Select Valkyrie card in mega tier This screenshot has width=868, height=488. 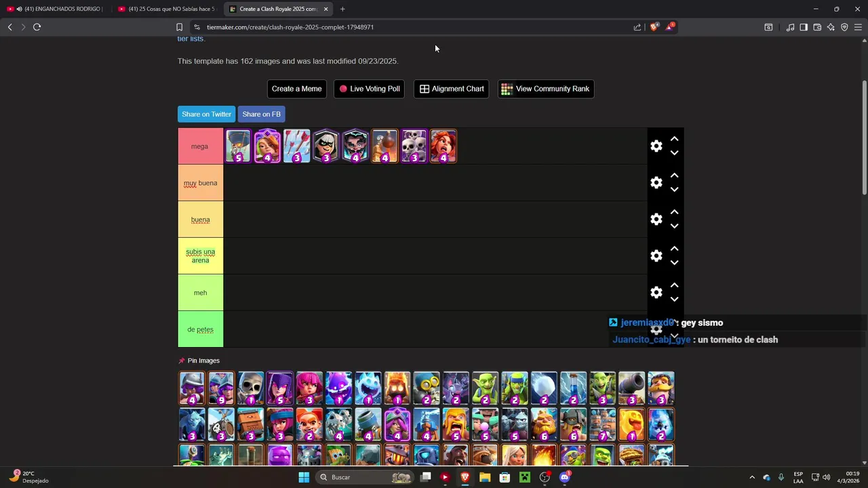(443, 146)
